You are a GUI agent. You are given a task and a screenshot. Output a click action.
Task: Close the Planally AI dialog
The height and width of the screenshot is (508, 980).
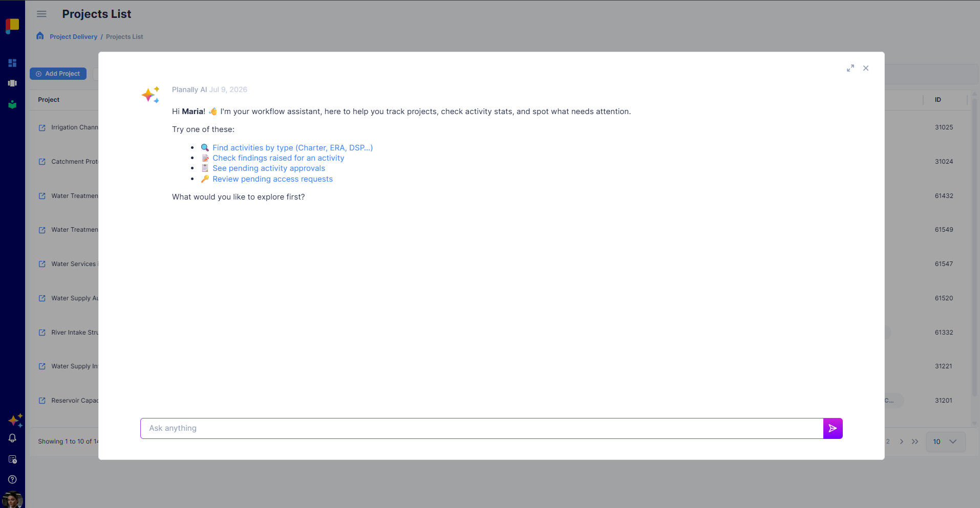tap(866, 68)
